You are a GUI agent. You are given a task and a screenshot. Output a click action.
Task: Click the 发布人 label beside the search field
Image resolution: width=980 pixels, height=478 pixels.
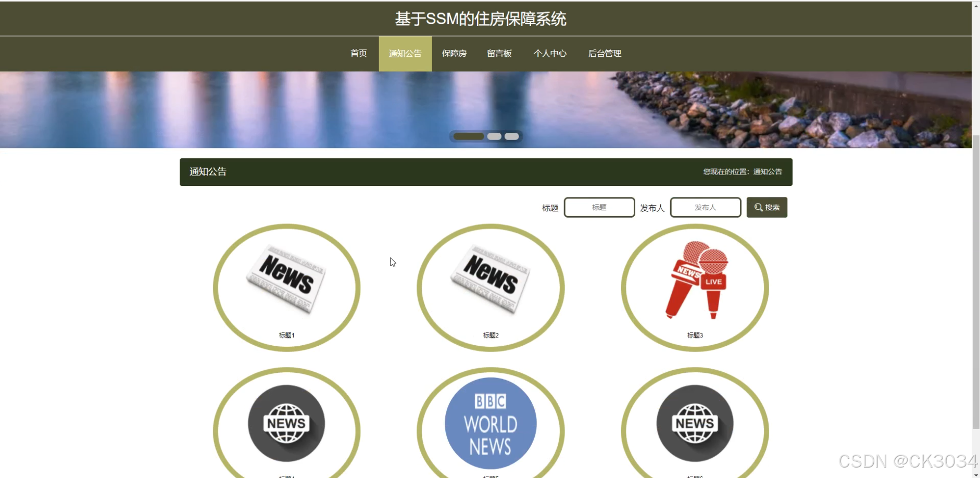click(652, 208)
